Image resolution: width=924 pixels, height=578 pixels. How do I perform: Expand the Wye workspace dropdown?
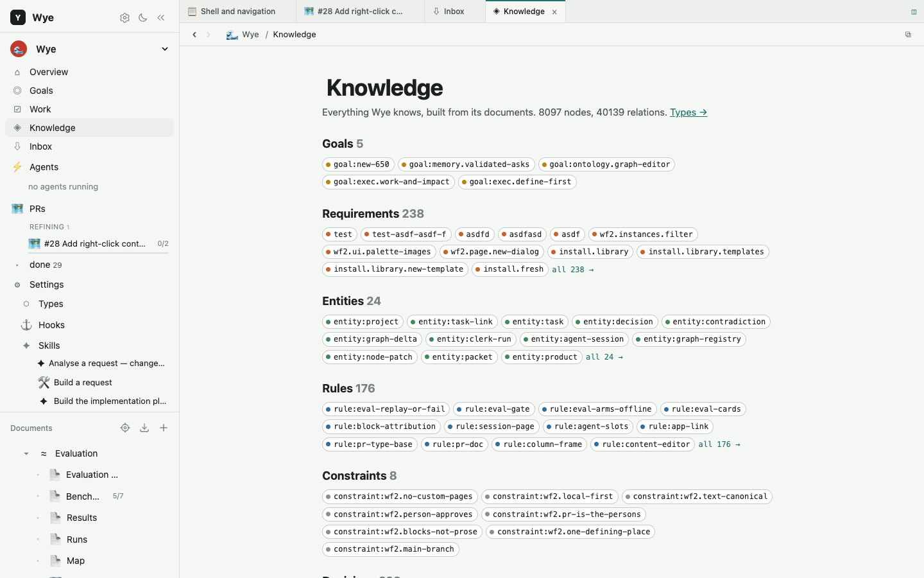[165, 49]
